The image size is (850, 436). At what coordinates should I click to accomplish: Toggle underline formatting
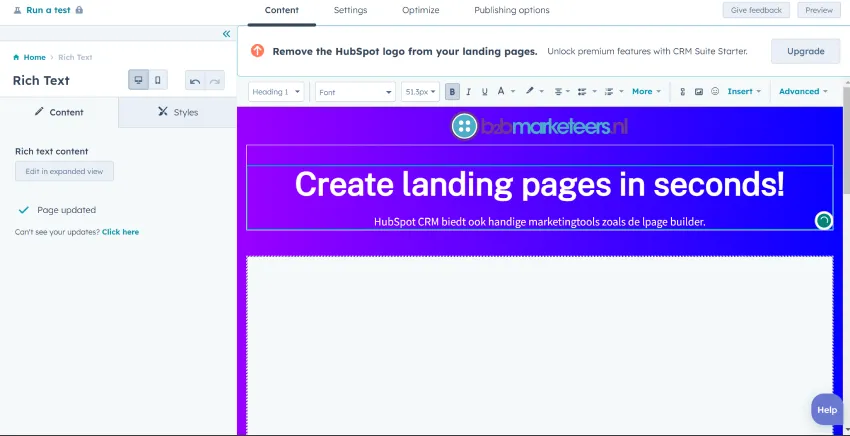pyautogui.click(x=485, y=92)
